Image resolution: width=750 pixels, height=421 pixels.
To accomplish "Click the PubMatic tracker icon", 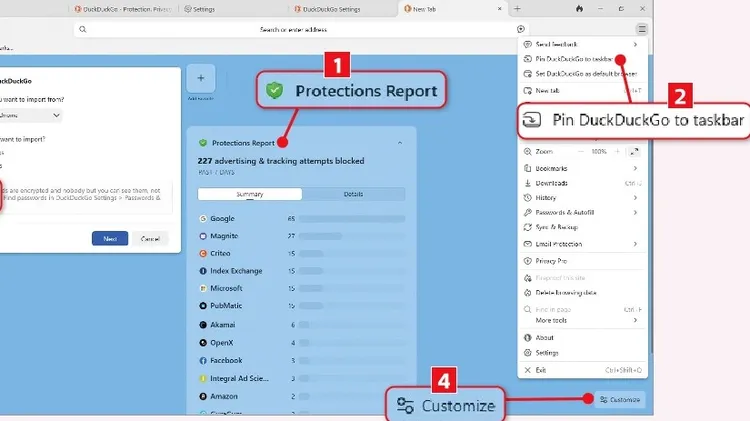I will (203, 306).
